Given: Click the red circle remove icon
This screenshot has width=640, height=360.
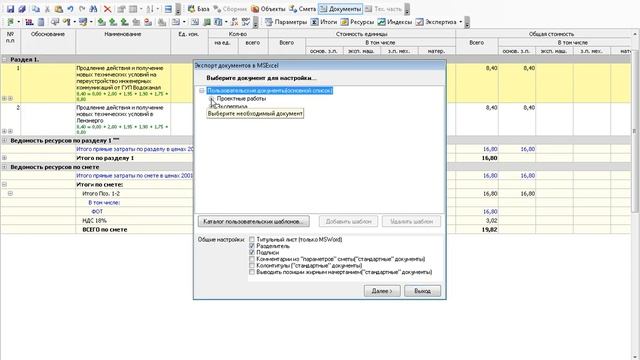Looking at the screenshot, I should pos(148,22).
